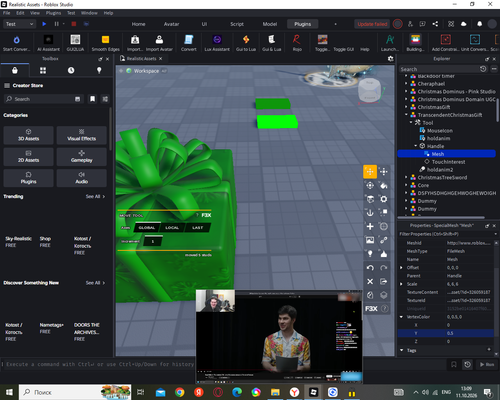Collapse the VertexColor property

click(401, 317)
